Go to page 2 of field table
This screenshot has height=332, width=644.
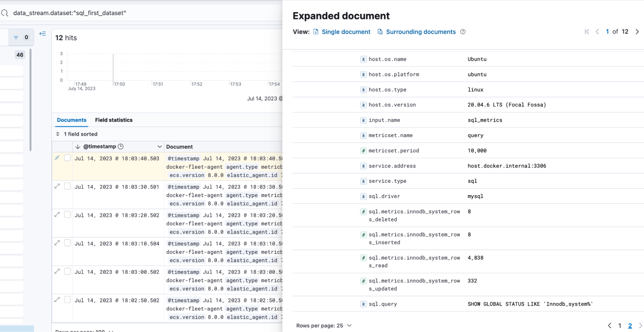point(630,326)
